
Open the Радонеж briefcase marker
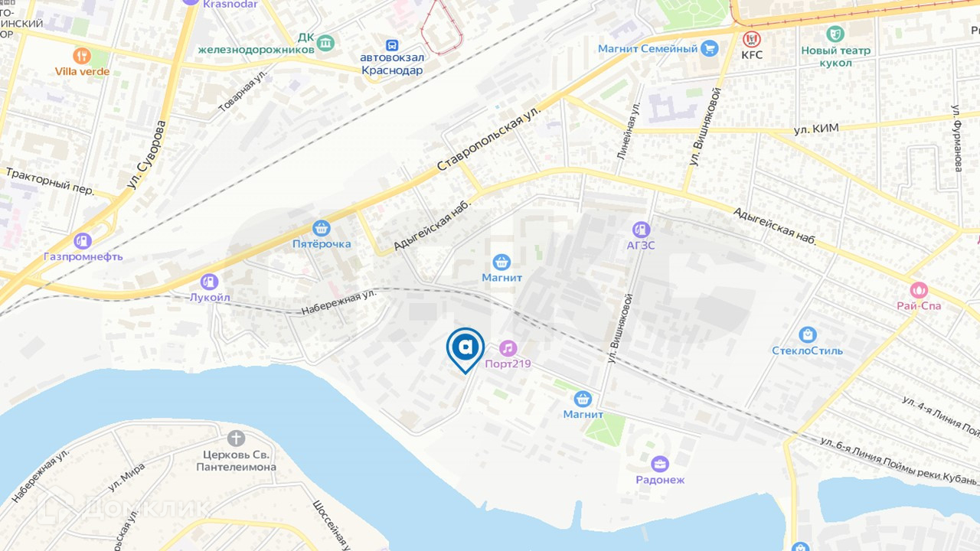[x=659, y=464]
